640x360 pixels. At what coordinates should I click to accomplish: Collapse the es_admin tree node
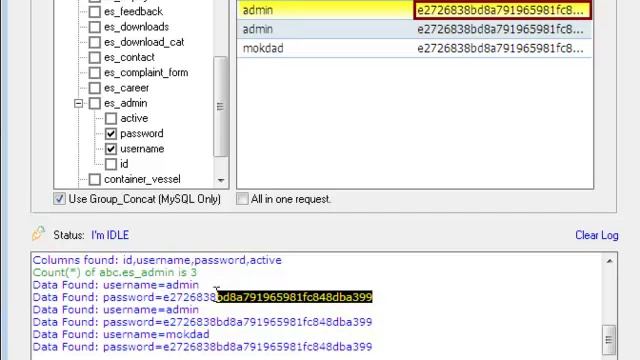click(x=78, y=103)
